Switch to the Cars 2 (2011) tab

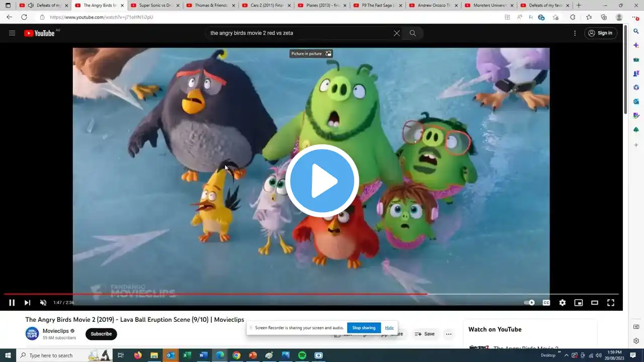pyautogui.click(x=267, y=6)
